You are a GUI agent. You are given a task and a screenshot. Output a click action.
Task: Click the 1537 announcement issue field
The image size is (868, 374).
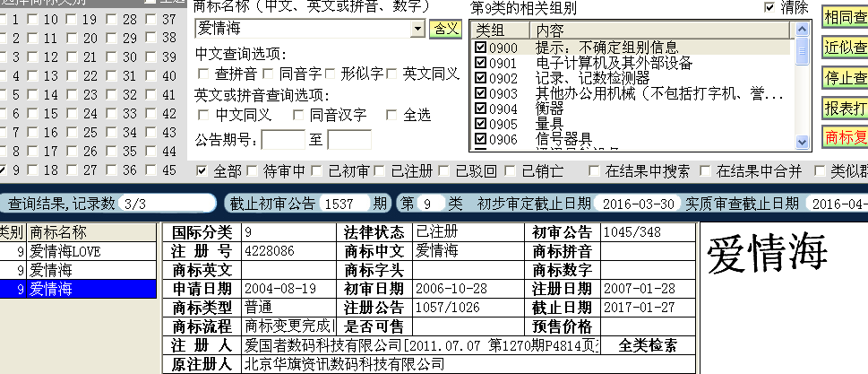point(344,204)
